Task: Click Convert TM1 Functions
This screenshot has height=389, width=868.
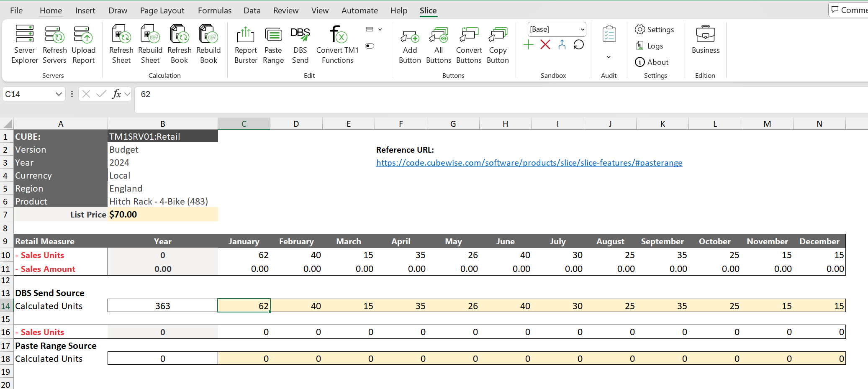Action: (x=337, y=44)
